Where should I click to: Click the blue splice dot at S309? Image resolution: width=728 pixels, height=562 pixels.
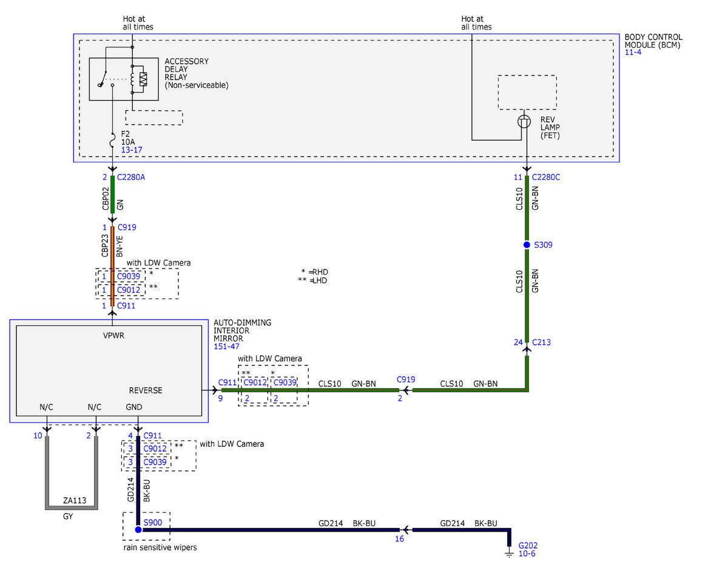[527, 245]
